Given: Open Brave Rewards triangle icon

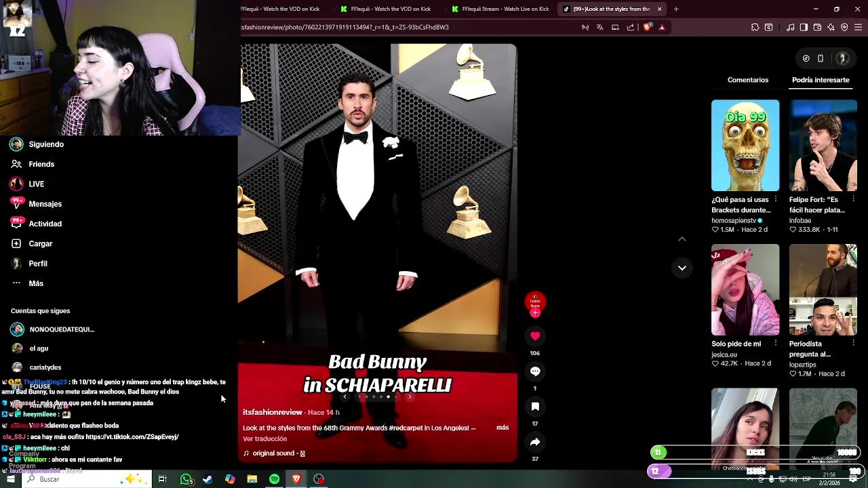Looking at the screenshot, I should 662,27.
